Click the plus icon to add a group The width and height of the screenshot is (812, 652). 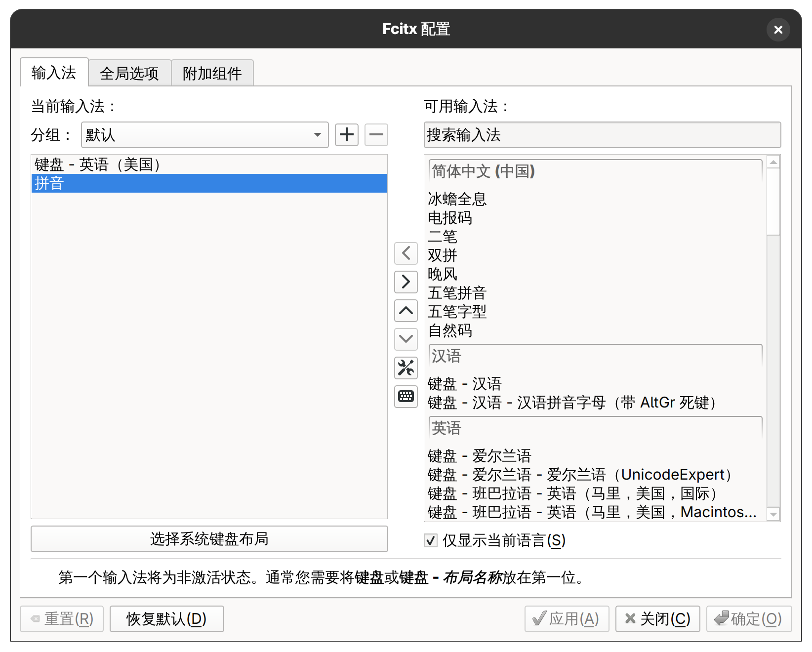[347, 134]
